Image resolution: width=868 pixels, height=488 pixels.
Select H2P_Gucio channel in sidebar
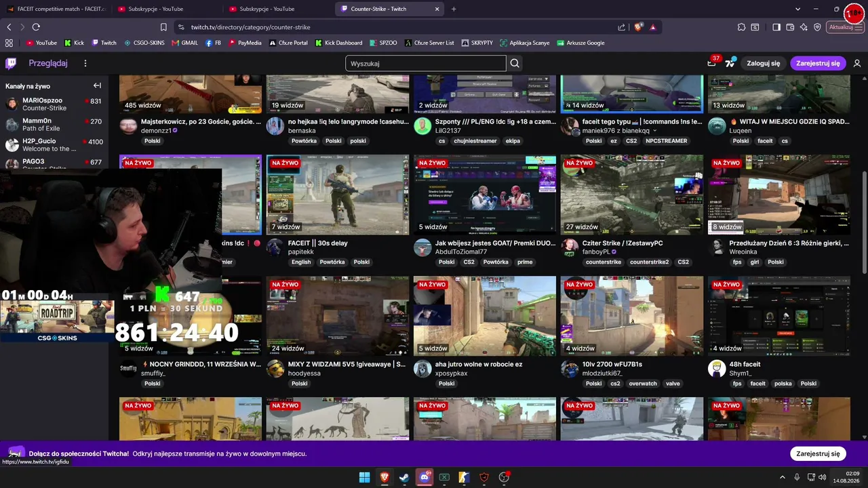54,145
